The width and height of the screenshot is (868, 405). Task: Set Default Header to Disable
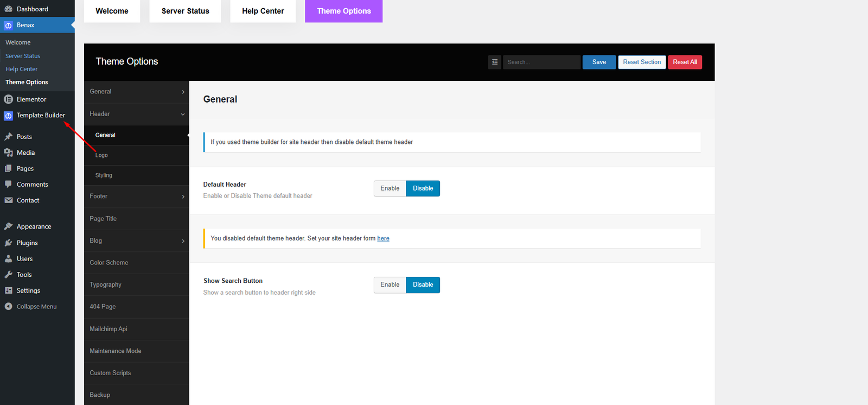point(423,188)
